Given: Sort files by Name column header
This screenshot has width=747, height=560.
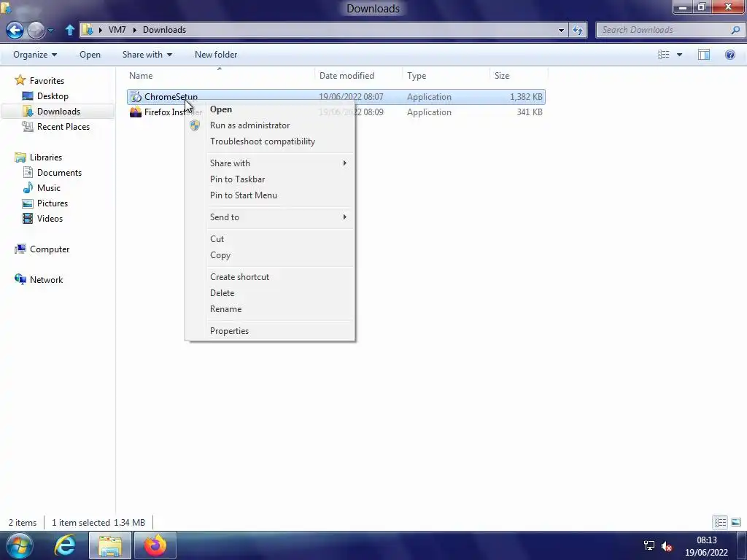Looking at the screenshot, I should pyautogui.click(x=141, y=76).
